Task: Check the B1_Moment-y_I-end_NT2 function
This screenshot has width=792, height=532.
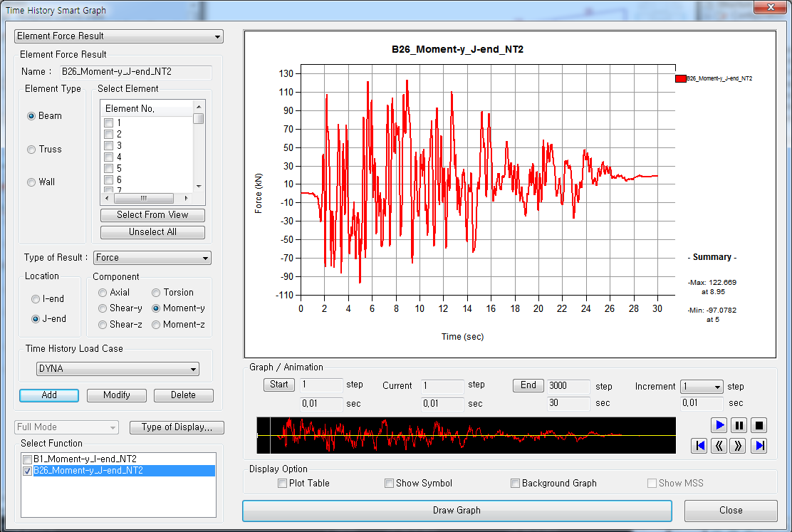Action: pos(27,459)
